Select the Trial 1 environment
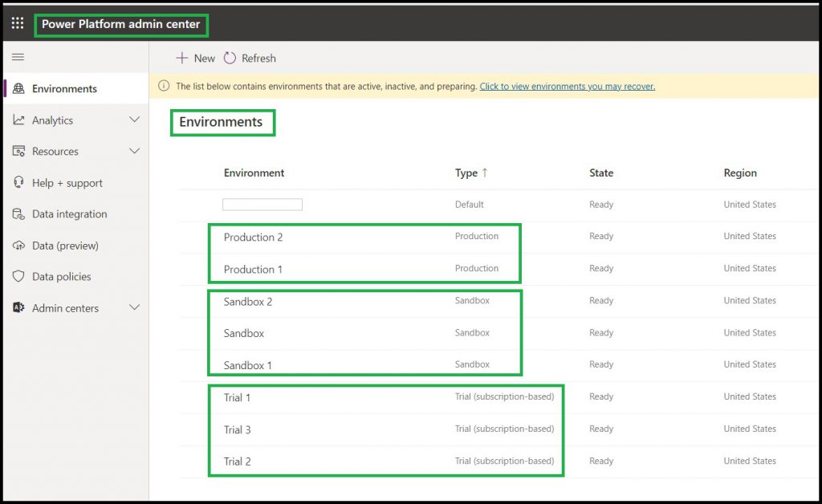 click(237, 397)
